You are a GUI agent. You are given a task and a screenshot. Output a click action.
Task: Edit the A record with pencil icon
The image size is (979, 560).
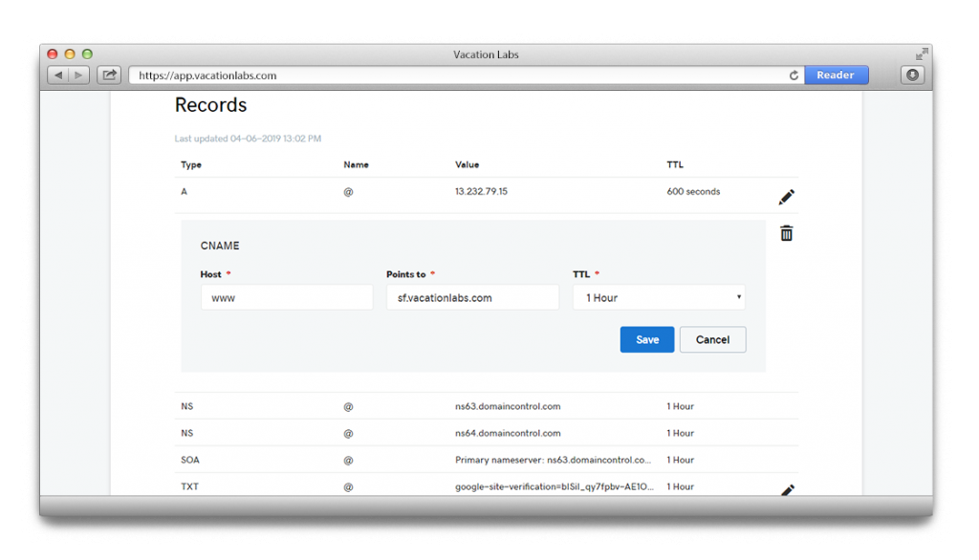[x=786, y=198]
